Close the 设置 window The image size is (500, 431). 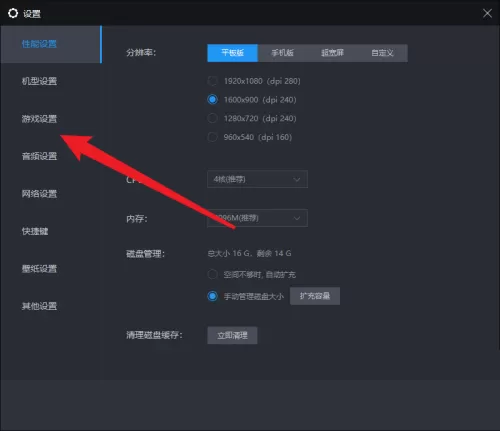click(487, 13)
